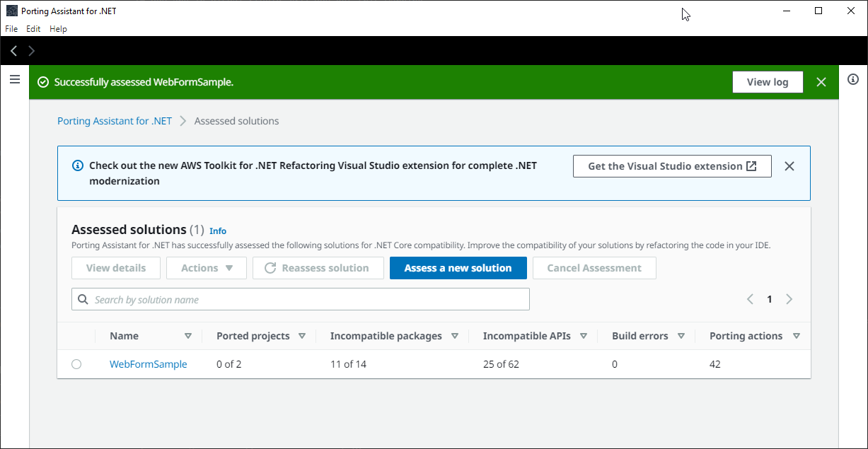This screenshot has width=868, height=449.
Task: Click Get the Visual Studio extension
Action: [671, 166]
